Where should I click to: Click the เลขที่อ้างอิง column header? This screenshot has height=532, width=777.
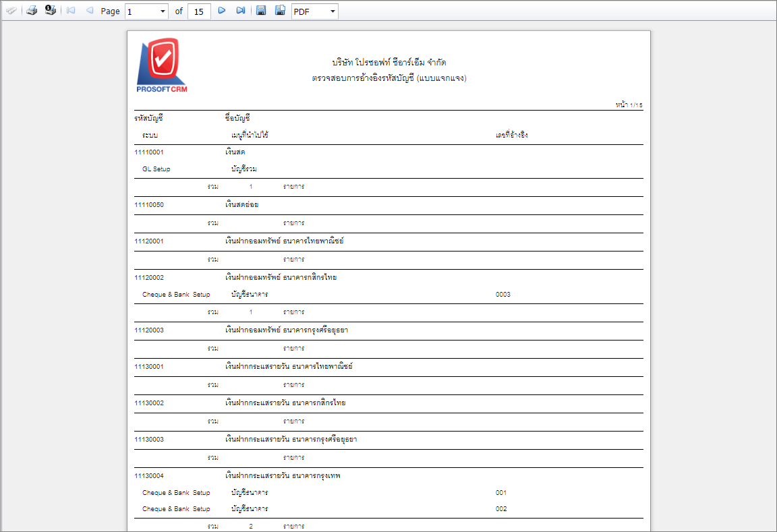(511, 135)
